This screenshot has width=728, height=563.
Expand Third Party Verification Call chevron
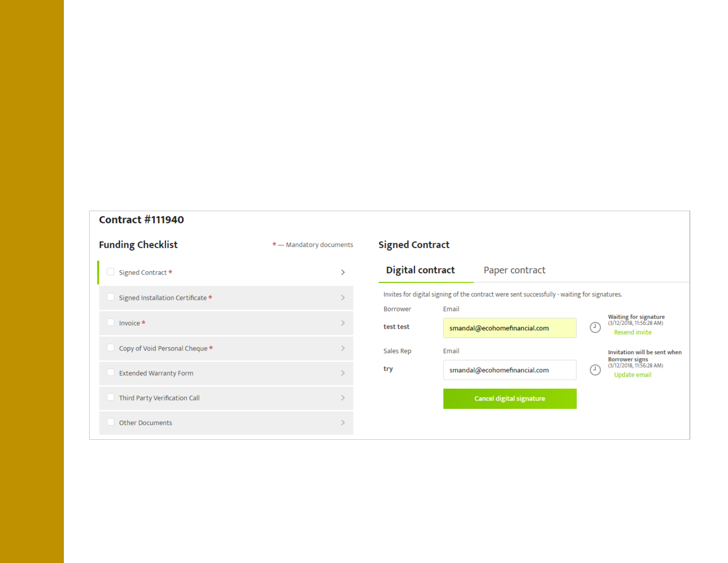(343, 398)
